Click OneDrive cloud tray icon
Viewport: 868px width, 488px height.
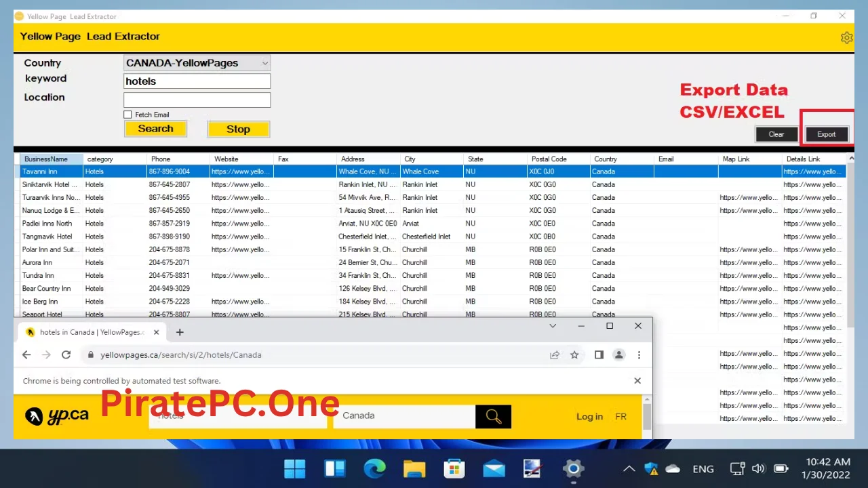point(673,469)
